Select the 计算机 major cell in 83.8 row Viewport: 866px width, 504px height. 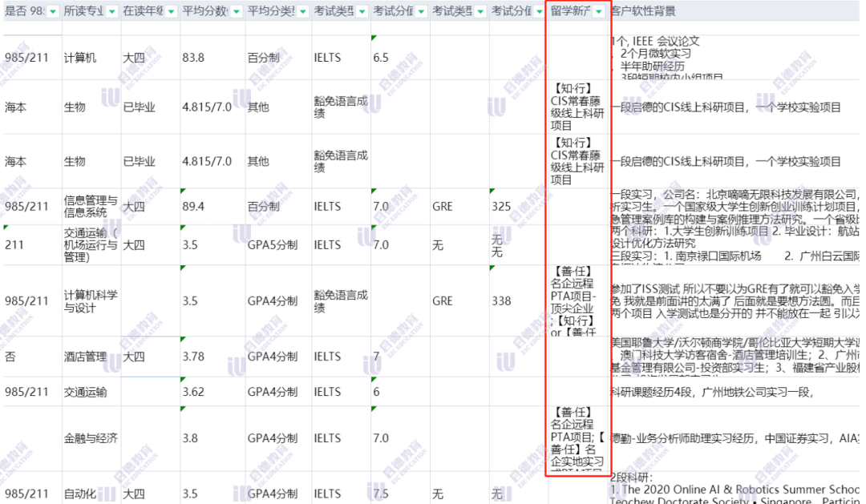tap(91, 58)
